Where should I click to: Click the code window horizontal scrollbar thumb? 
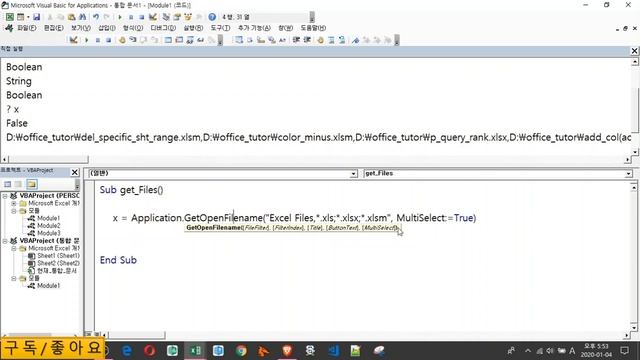coord(136,335)
